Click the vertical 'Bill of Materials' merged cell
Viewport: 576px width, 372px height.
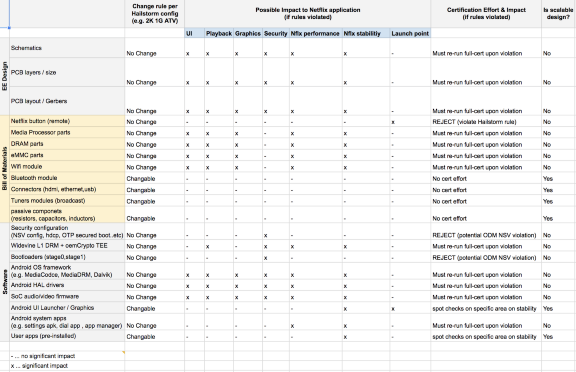pos(5,169)
